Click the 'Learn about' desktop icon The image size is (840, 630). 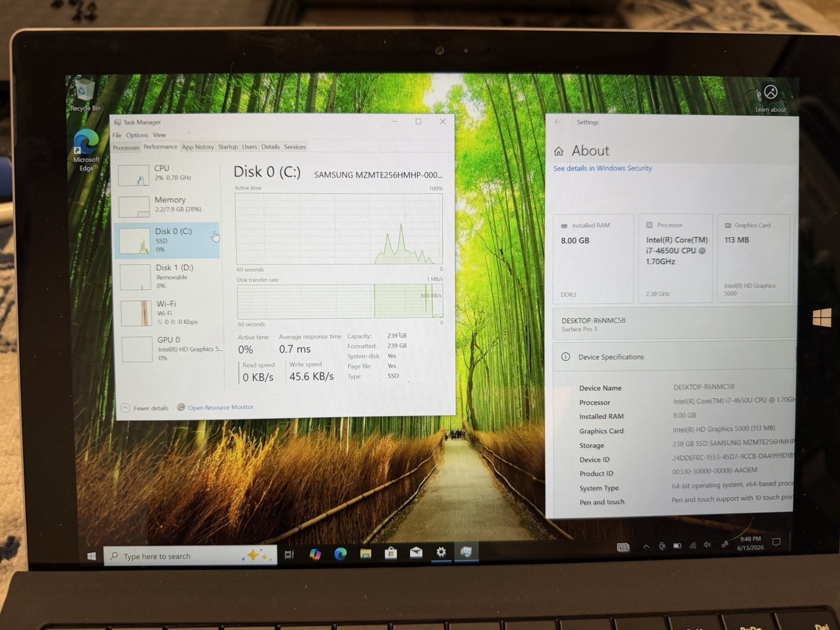coord(770,98)
